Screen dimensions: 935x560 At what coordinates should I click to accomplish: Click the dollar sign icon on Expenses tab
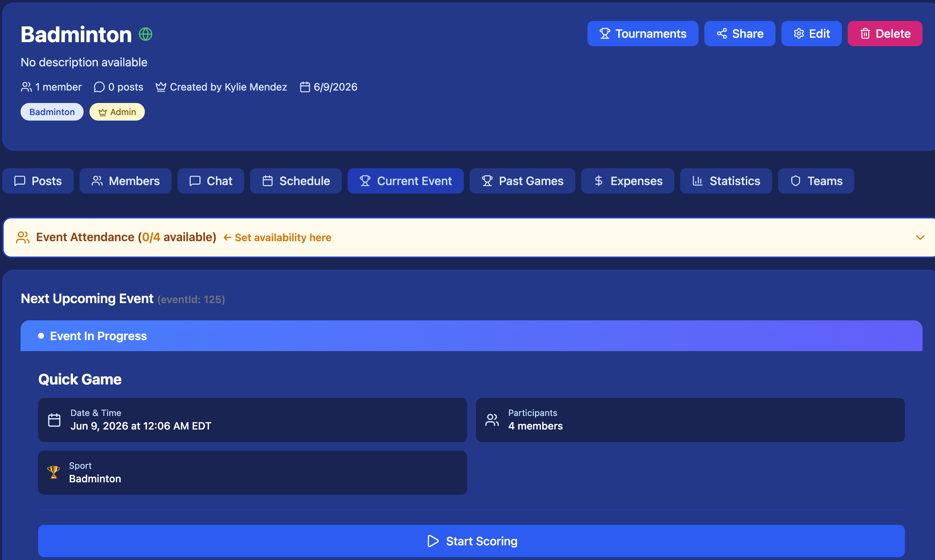pyautogui.click(x=598, y=181)
